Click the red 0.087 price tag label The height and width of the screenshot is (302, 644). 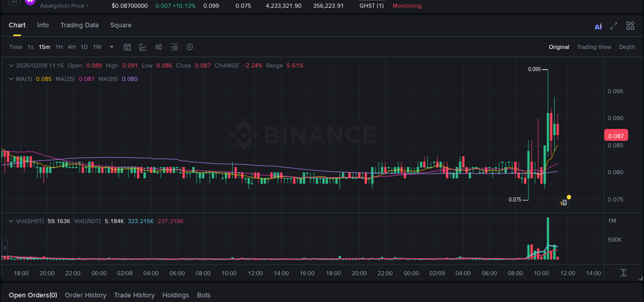point(616,135)
